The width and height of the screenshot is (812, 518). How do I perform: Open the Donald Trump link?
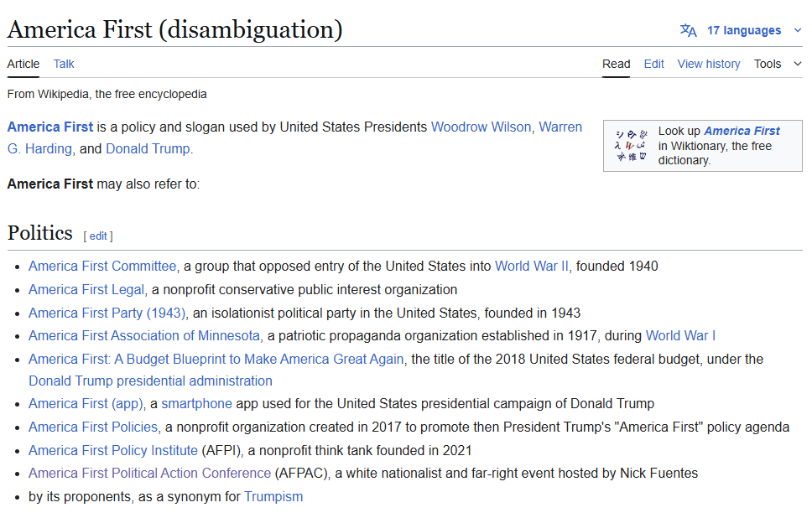pyautogui.click(x=148, y=149)
